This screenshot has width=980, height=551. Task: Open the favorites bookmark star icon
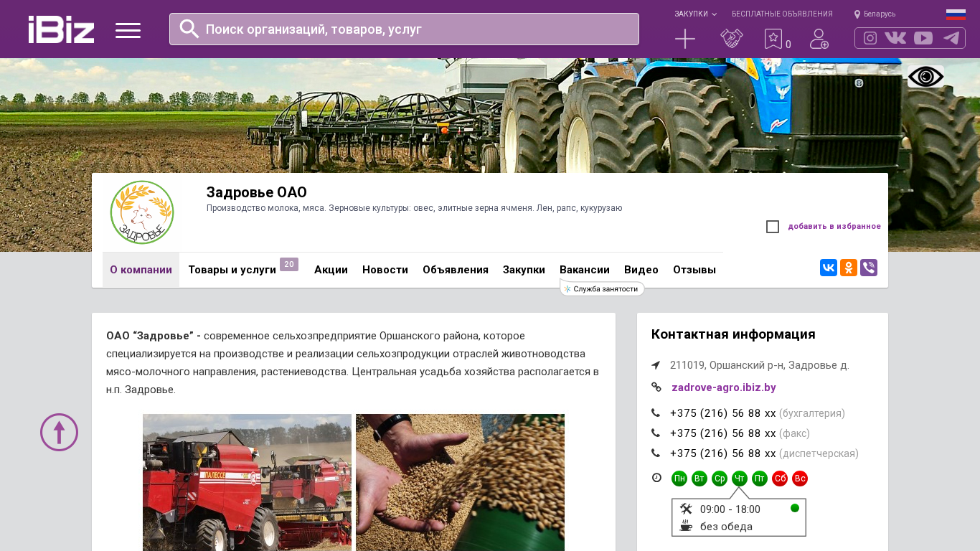[x=773, y=39]
